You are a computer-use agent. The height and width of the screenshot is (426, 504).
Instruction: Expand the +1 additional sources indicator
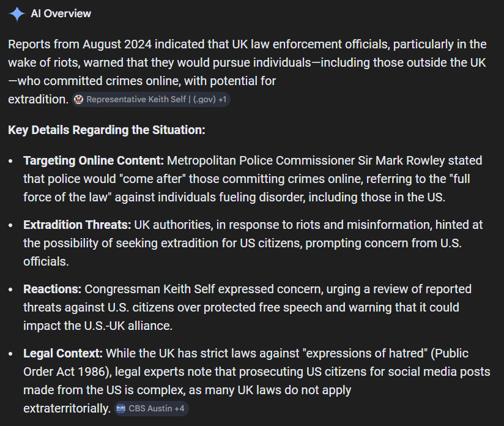pyautogui.click(x=223, y=100)
